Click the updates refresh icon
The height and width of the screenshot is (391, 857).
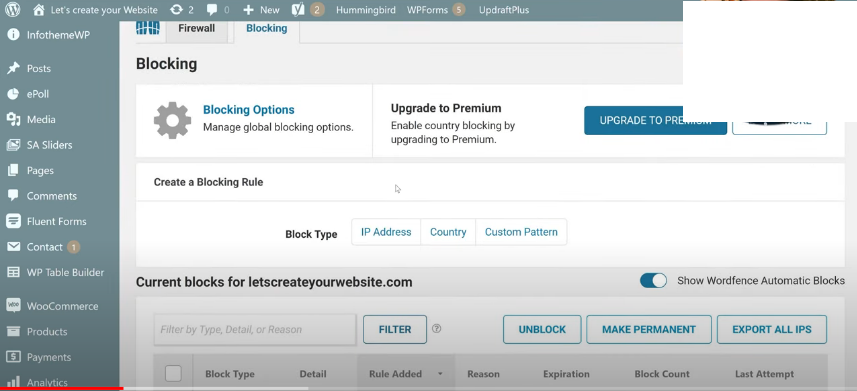pos(177,10)
